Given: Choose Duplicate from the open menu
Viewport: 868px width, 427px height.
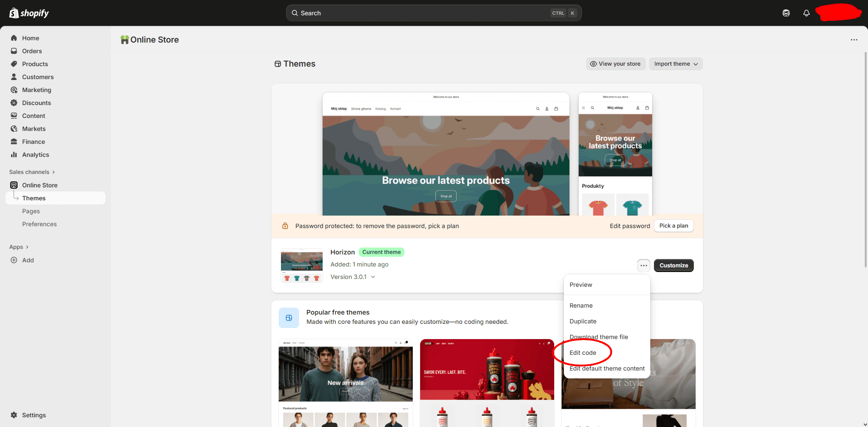Looking at the screenshot, I should tap(583, 321).
